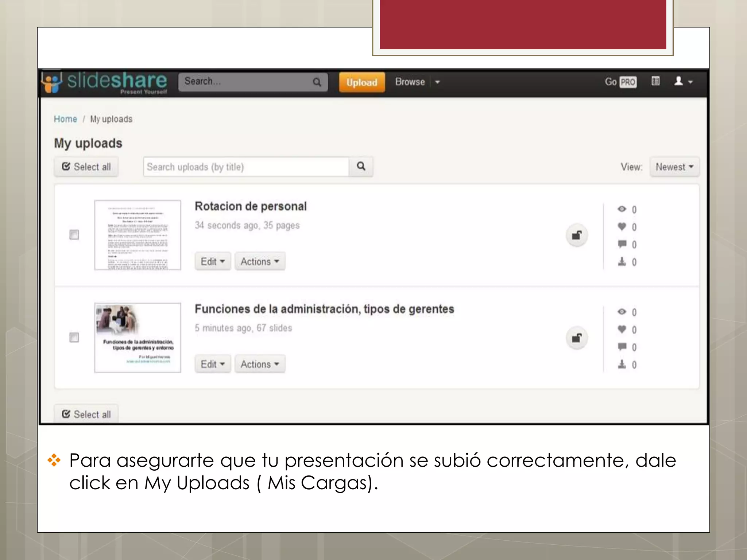Click the top Select all button

[86, 167]
